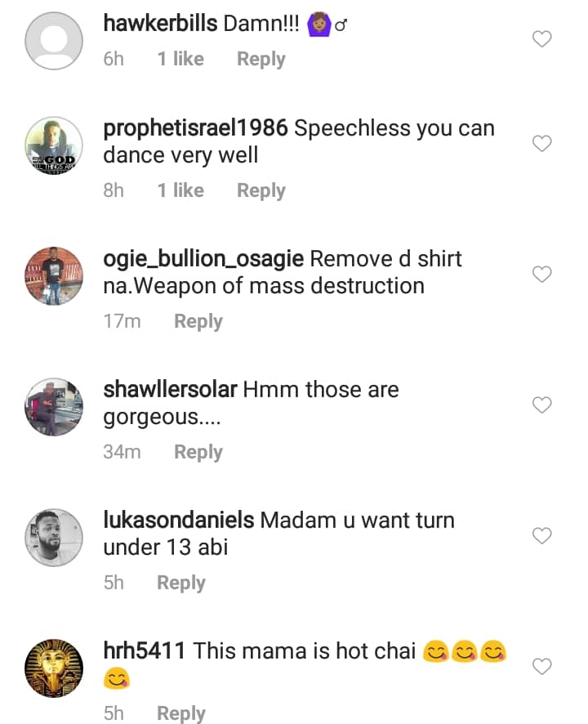Open the shawllersolar username link
588x724 pixels.
170,389
